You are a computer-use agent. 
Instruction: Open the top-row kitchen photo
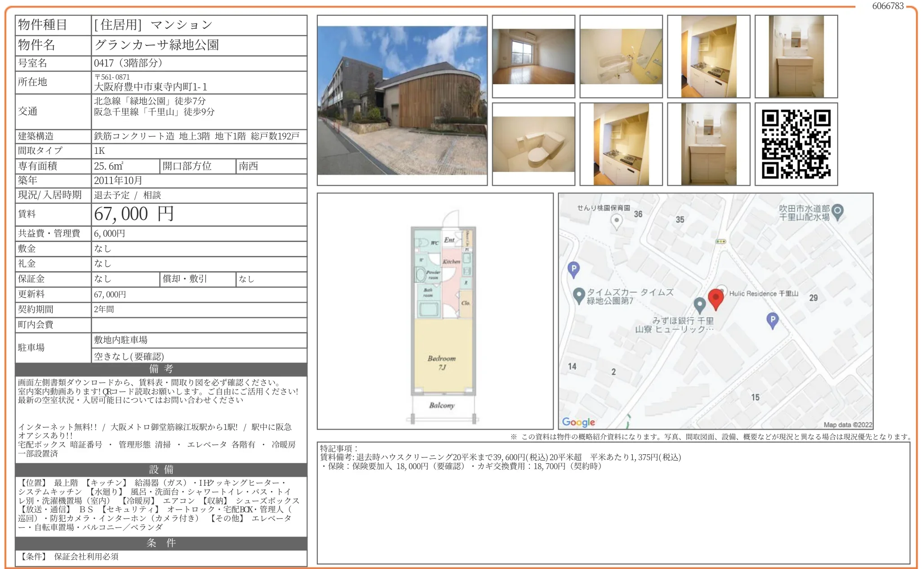coord(708,56)
